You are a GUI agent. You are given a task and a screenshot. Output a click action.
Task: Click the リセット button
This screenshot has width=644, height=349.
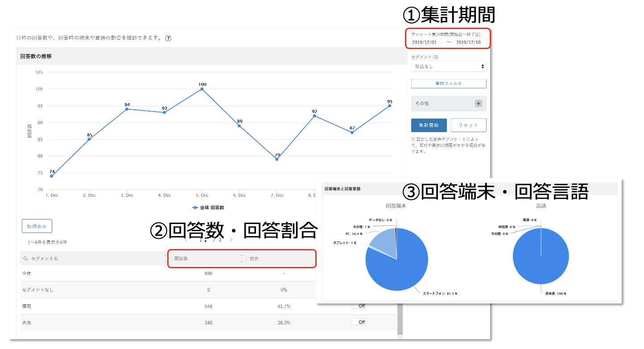(468, 125)
